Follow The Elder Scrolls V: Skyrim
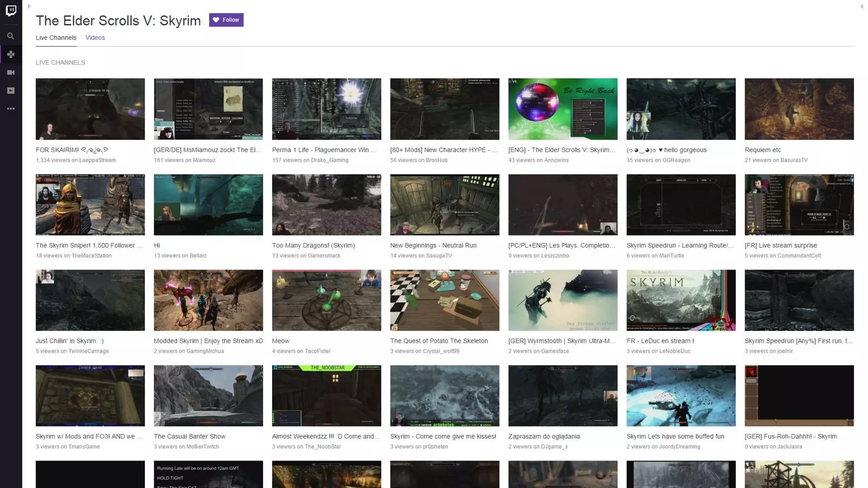The image size is (868, 488). coord(226,20)
